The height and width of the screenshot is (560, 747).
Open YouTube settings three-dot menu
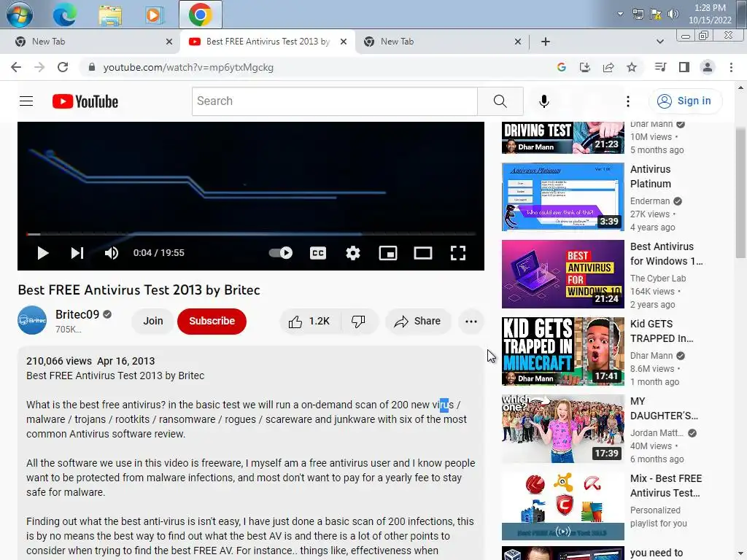pyautogui.click(x=628, y=101)
